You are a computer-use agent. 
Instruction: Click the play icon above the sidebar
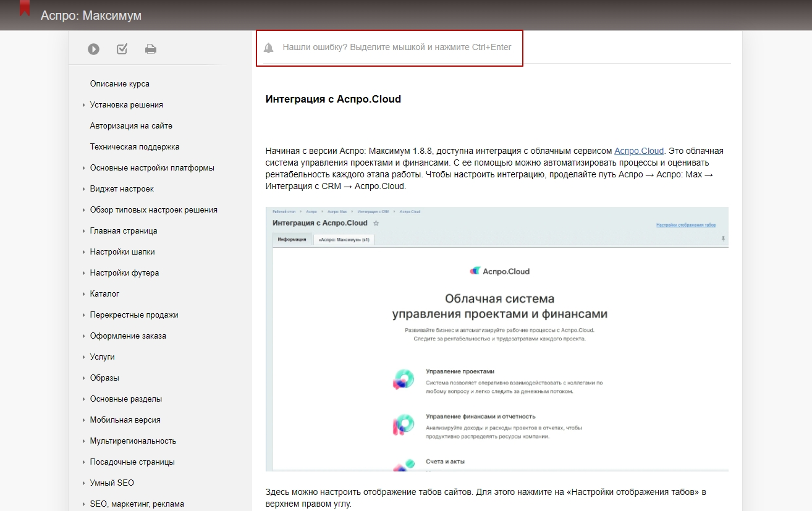click(93, 49)
